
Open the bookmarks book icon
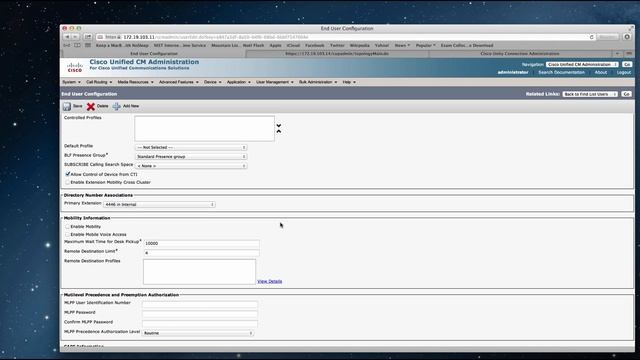77,45
